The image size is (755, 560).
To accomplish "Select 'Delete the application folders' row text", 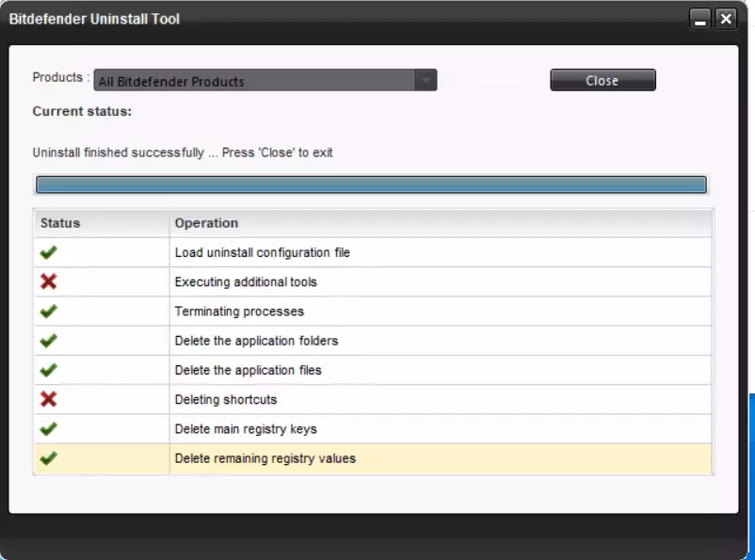I will pyautogui.click(x=257, y=341).
